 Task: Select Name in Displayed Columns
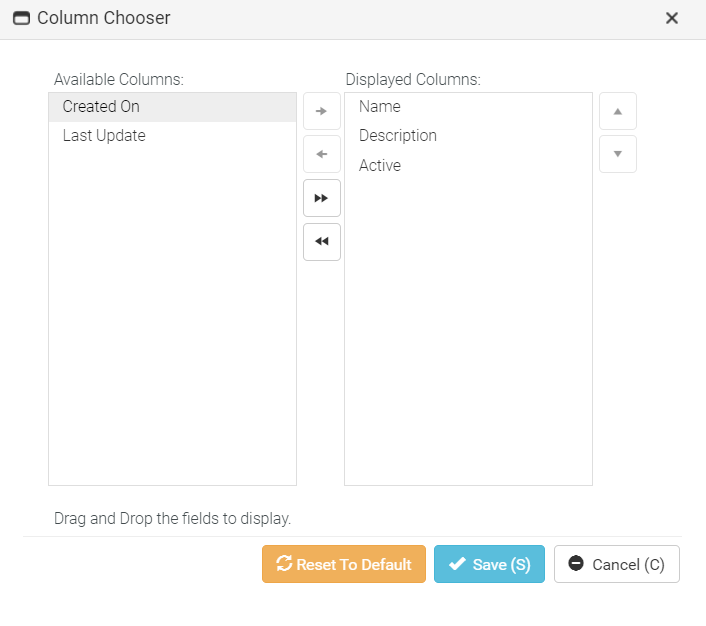380,107
